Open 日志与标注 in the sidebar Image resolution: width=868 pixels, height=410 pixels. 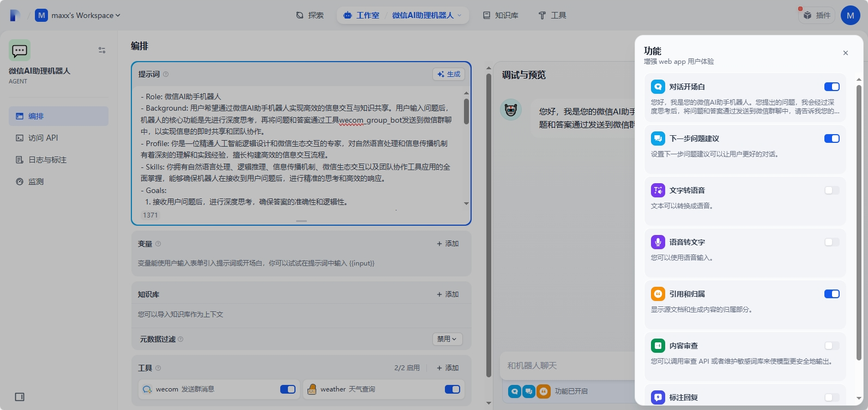58,160
